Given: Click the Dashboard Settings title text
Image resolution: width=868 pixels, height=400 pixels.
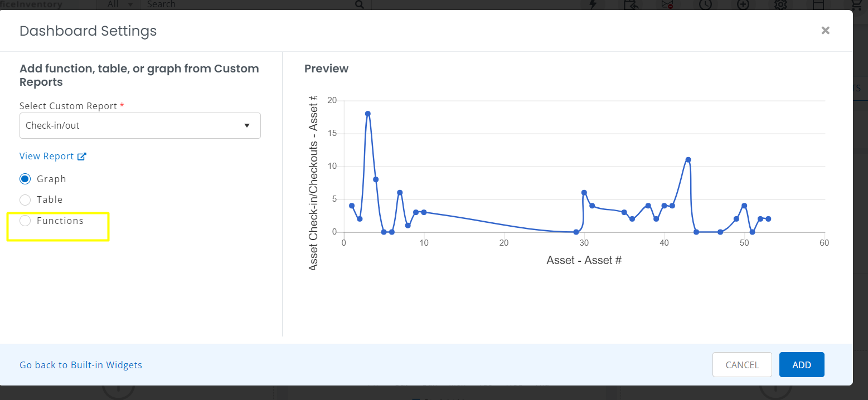Looking at the screenshot, I should (88, 31).
